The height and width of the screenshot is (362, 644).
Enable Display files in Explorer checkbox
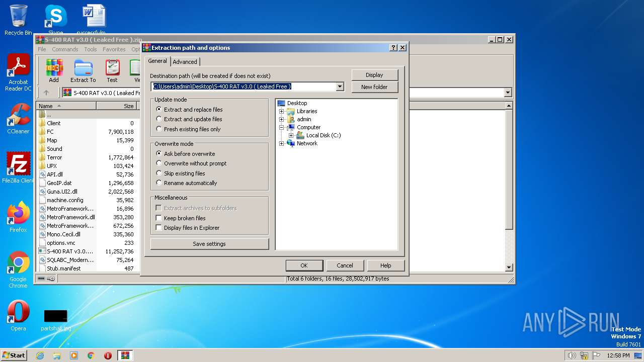(x=159, y=228)
